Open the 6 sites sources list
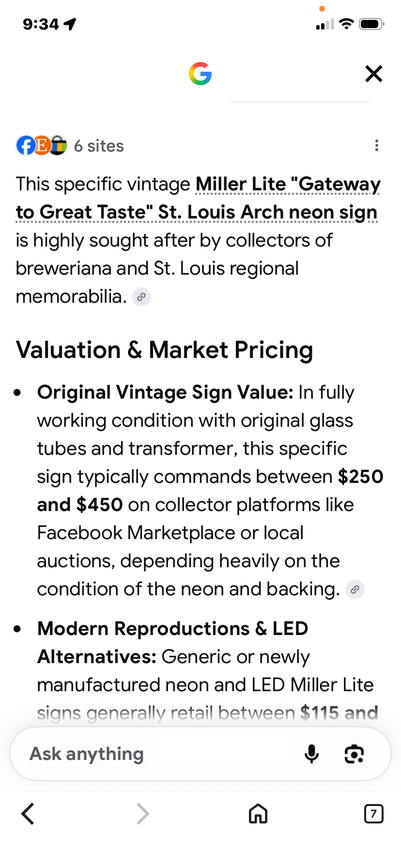Screen dimensions: 401x868 99,146
